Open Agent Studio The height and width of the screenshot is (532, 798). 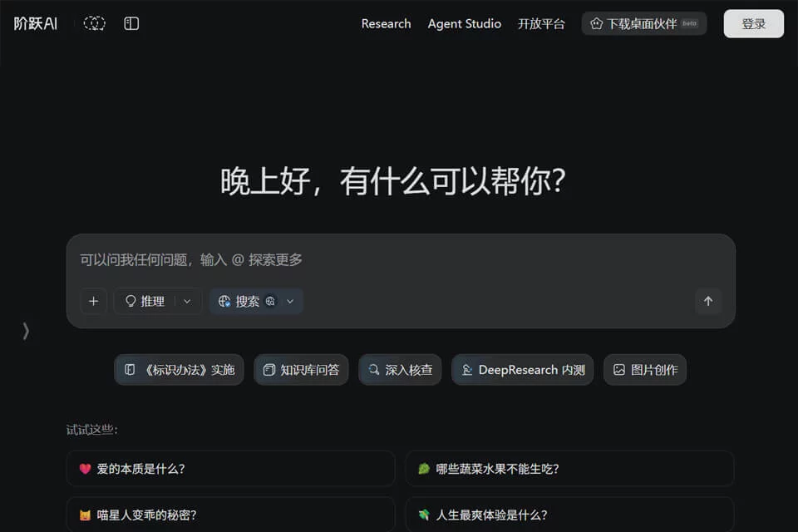point(464,24)
